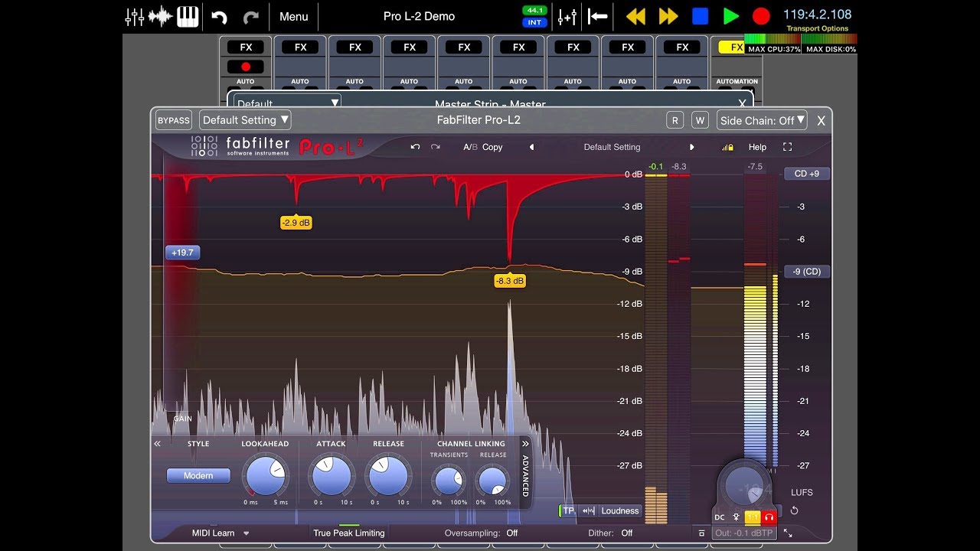Click the add track fader icon
The image size is (980, 551).
pyautogui.click(x=567, y=16)
